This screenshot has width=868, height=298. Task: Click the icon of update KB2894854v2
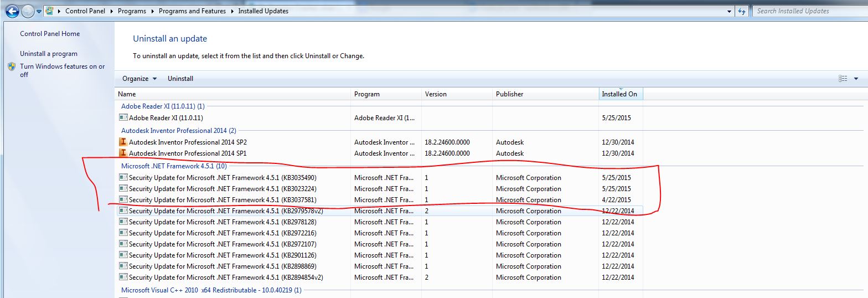pos(123,278)
